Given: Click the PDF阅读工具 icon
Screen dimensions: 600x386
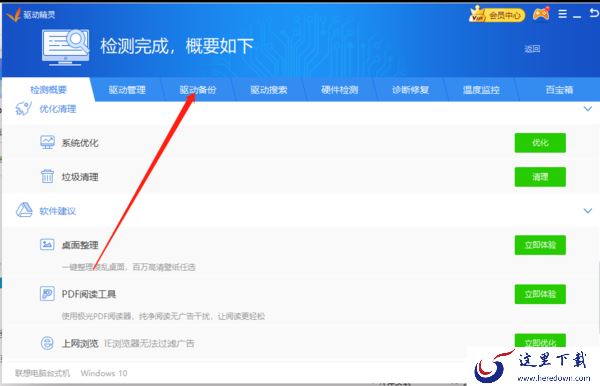Looking at the screenshot, I should coord(47,294).
